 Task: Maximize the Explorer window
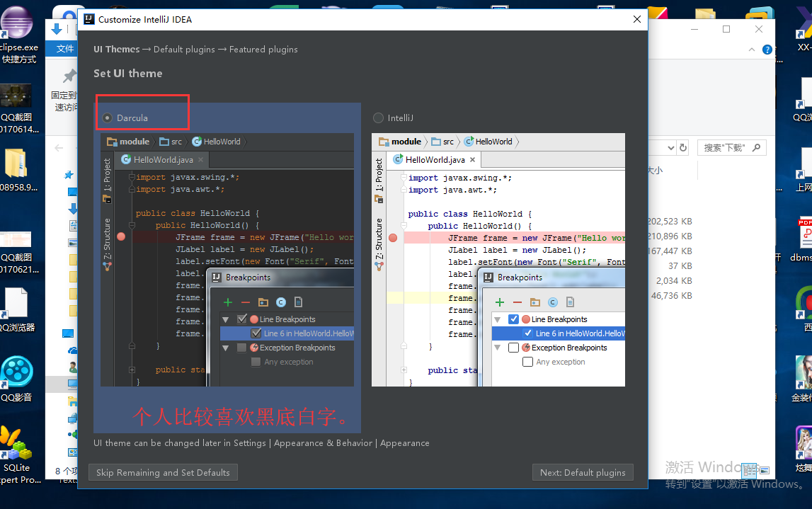click(x=726, y=29)
